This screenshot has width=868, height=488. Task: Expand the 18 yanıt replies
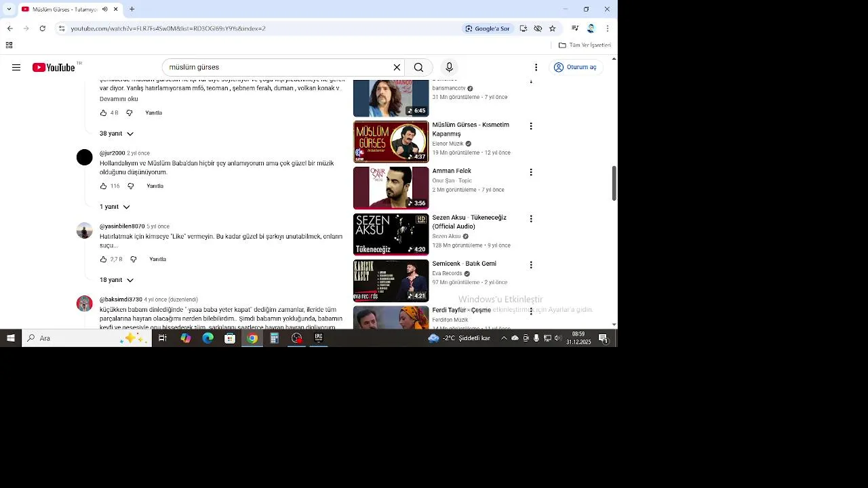point(117,280)
